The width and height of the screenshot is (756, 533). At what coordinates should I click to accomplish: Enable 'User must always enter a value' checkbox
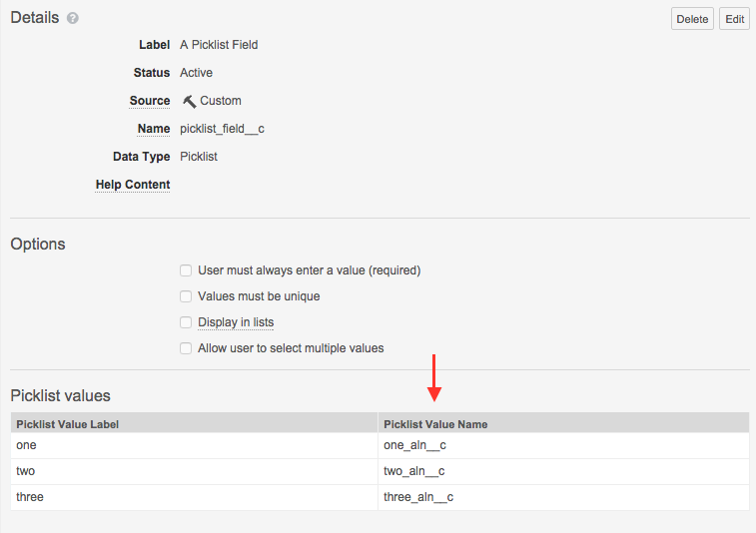pos(185,270)
